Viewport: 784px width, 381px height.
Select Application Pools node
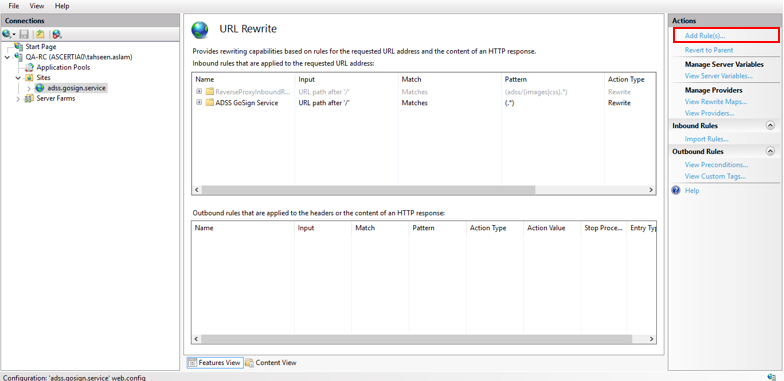(63, 68)
